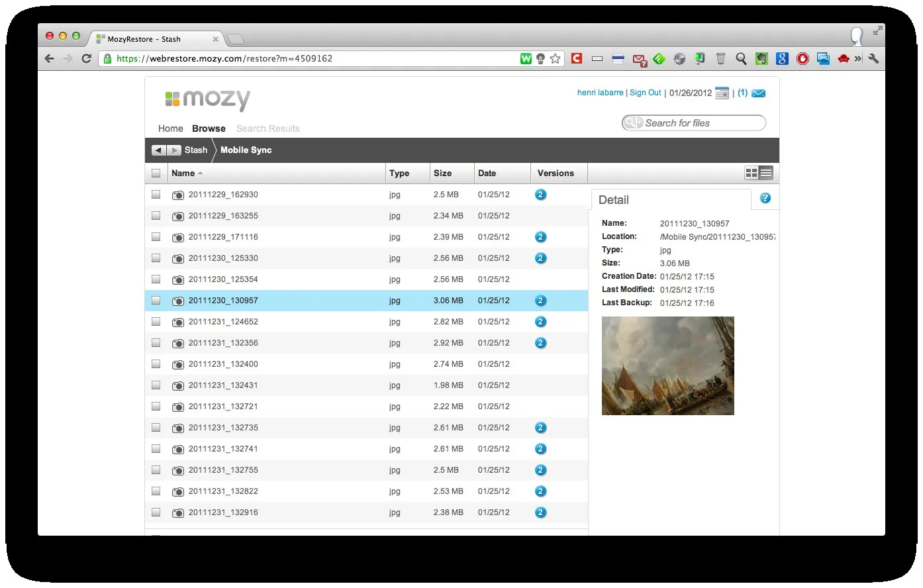Check the box for 20111231_132822
Image resolution: width=923 pixels, height=588 pixels.
156,491
